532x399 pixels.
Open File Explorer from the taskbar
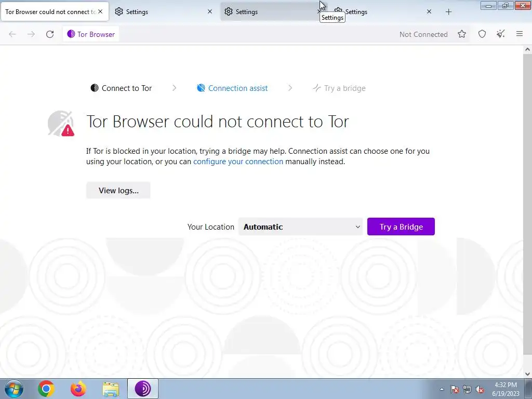click(111, 389)
